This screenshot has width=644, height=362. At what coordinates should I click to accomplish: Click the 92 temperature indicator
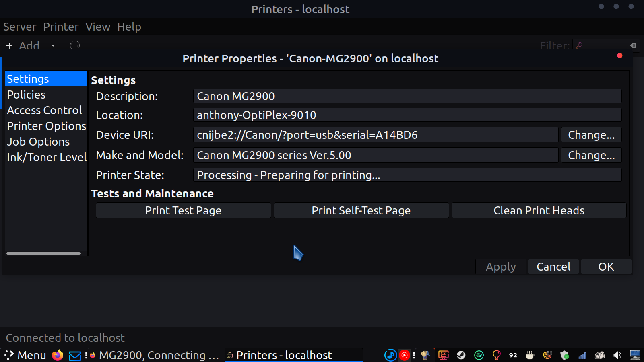[513, 355]
